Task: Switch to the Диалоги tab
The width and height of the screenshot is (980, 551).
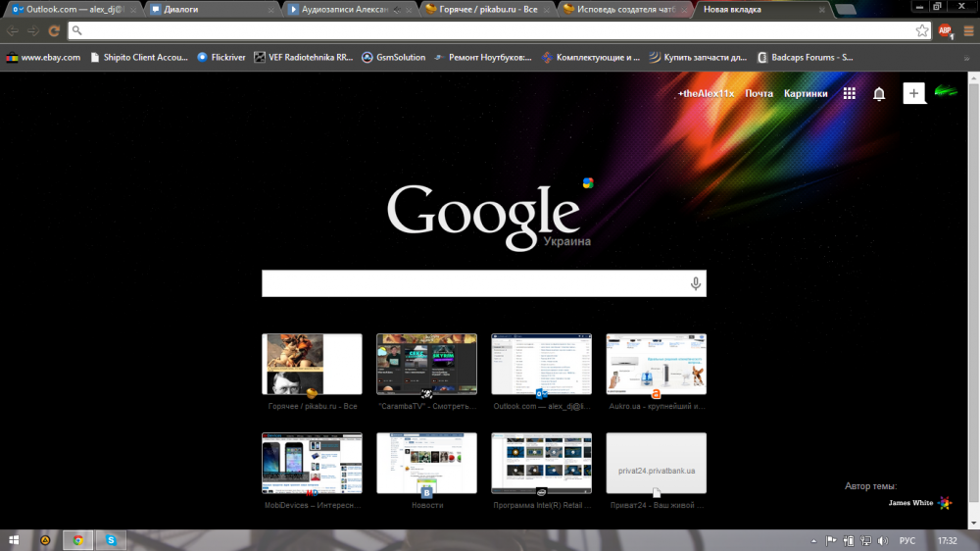Action: point(210,9)
